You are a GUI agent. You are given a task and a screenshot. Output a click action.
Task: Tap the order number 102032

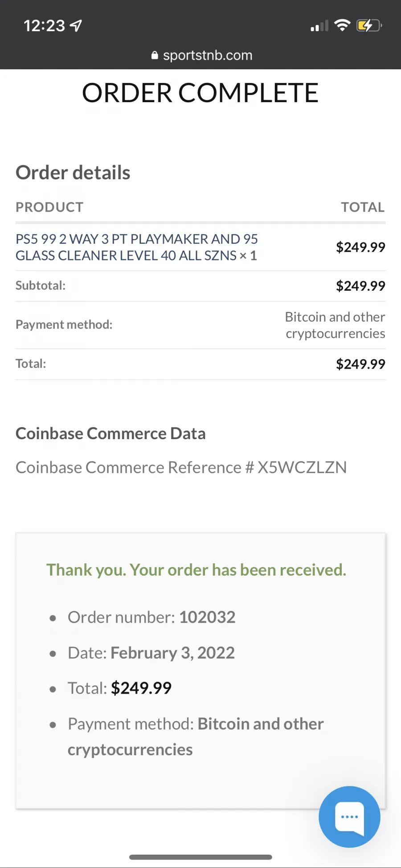[207, 617]
